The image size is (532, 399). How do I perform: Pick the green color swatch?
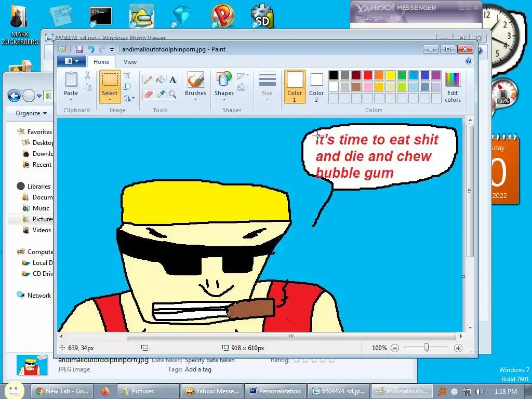coord(402,75)
